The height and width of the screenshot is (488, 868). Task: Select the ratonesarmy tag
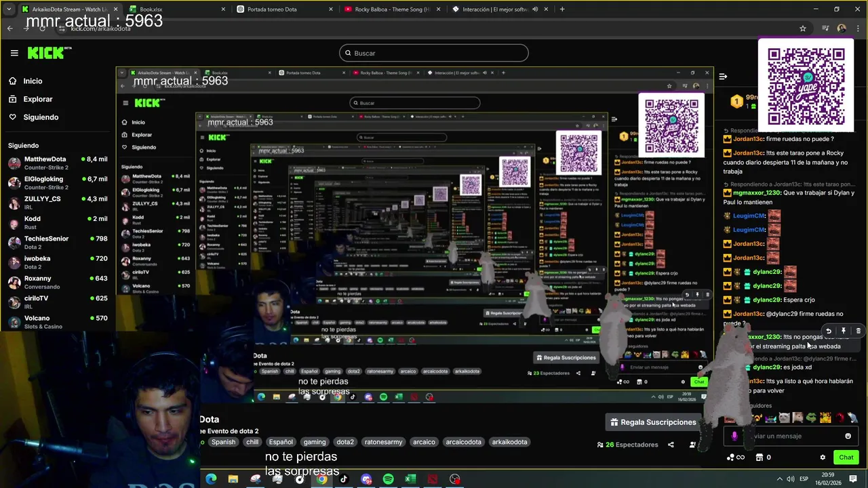pyautogui.click(x=383, y=442)
